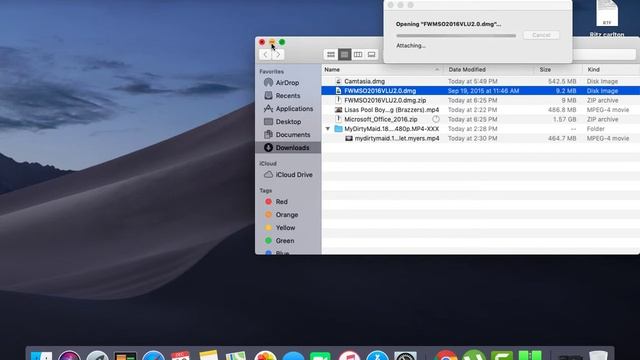The image size is (640, 360).
Task: Switch Finder to list view
Action: [x=344, y=54]
